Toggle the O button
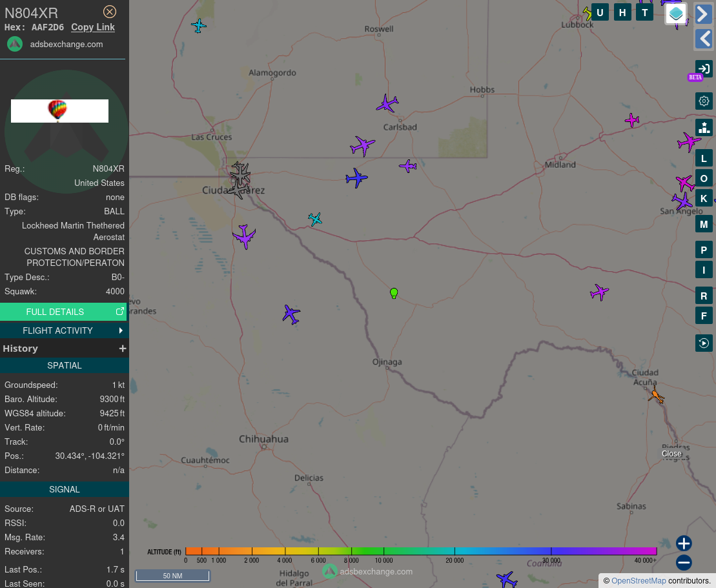This screenshot has height=588, width=716. click(704, 179)
